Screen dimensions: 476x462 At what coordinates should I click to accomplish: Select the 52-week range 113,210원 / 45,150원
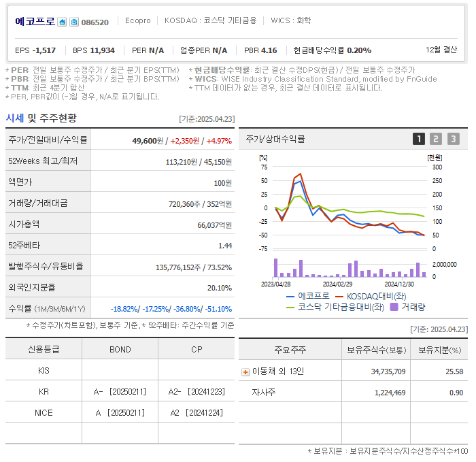(199, 162)
